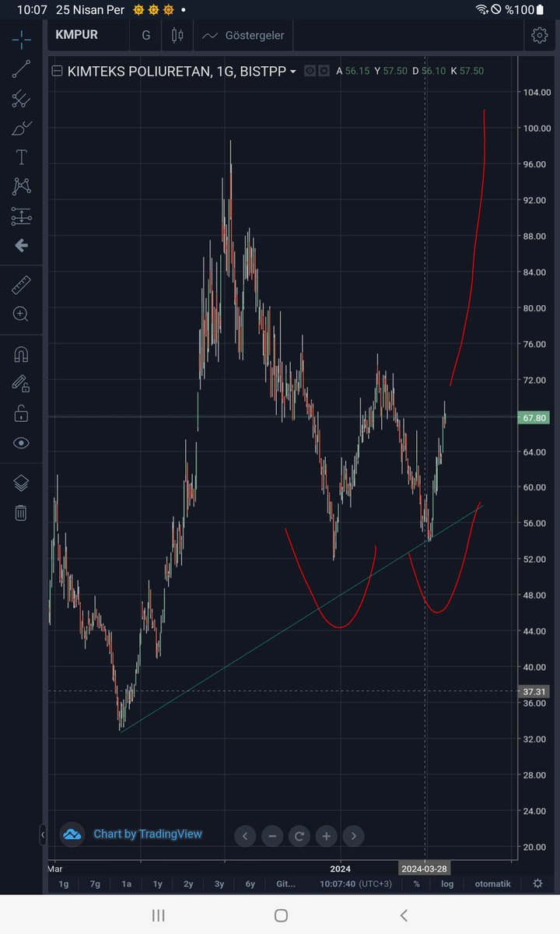Select the brush drawing tool
The width and height of the screenshot is (560, 934).
point(21,128)
